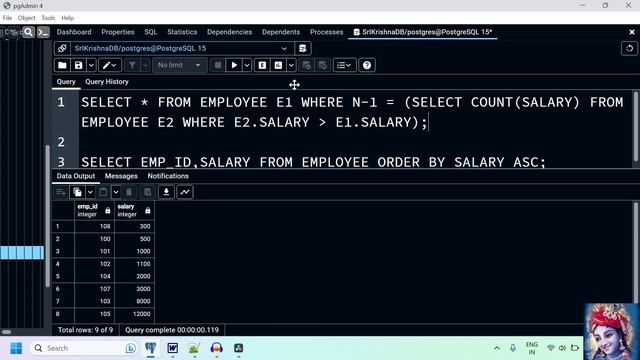Switch to the Processes tab
640x360 pixels.
coord(327,32)
